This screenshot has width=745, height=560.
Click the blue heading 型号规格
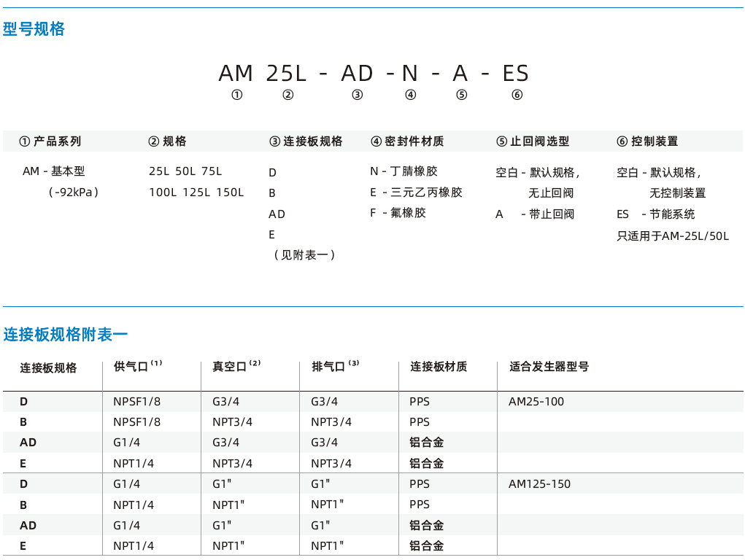coord(34,29)
